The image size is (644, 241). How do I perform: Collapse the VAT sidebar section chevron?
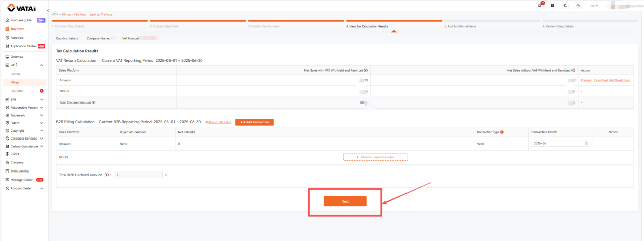42,65
